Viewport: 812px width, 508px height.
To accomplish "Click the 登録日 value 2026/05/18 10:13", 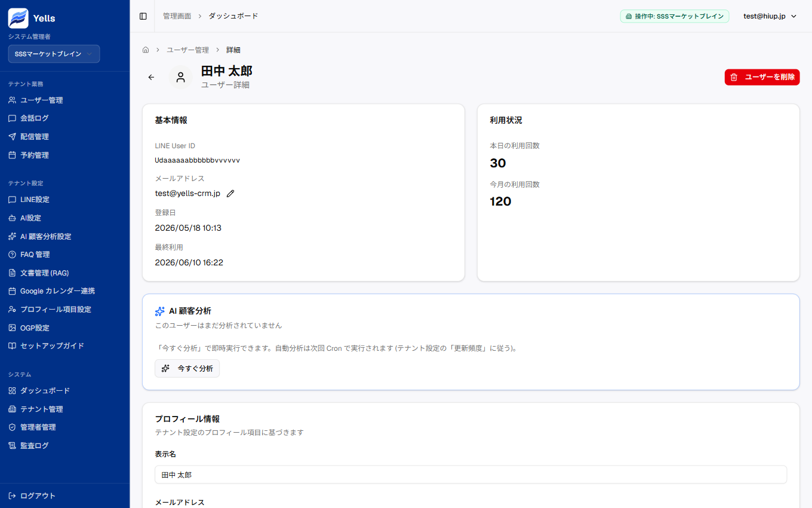I will point(188,228).
